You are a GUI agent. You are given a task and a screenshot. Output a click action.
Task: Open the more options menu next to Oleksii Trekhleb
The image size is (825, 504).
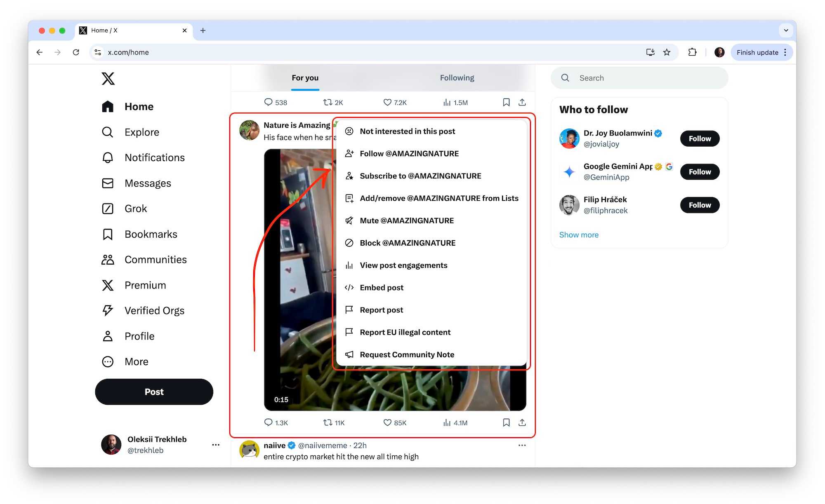pyautogui.click(x=216, y=445)
